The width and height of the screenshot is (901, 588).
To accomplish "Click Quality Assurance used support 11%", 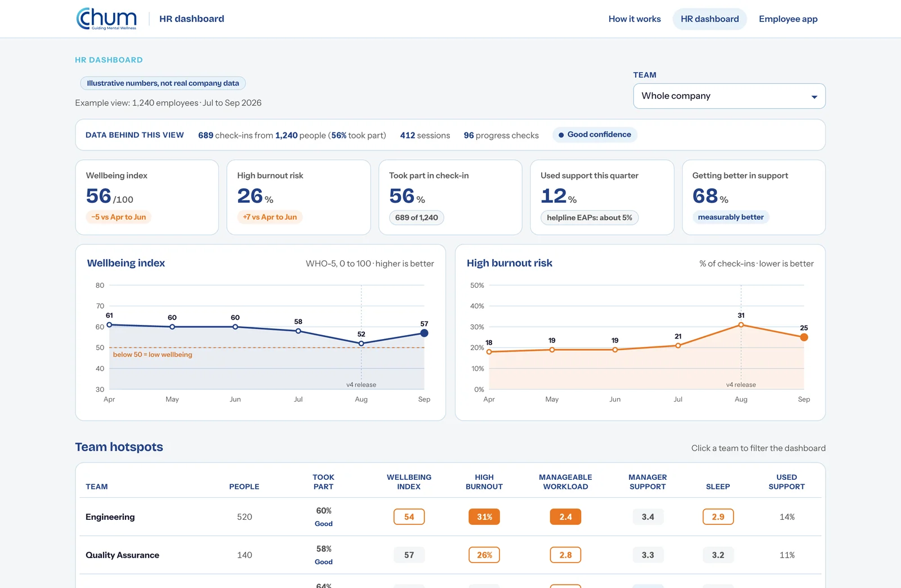I will pos(787,555).
